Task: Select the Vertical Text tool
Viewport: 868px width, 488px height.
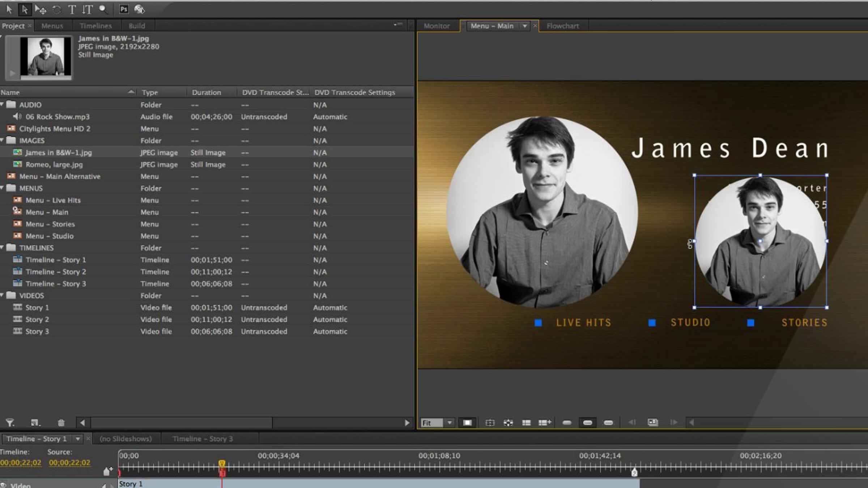Action: tap(87, 10)
